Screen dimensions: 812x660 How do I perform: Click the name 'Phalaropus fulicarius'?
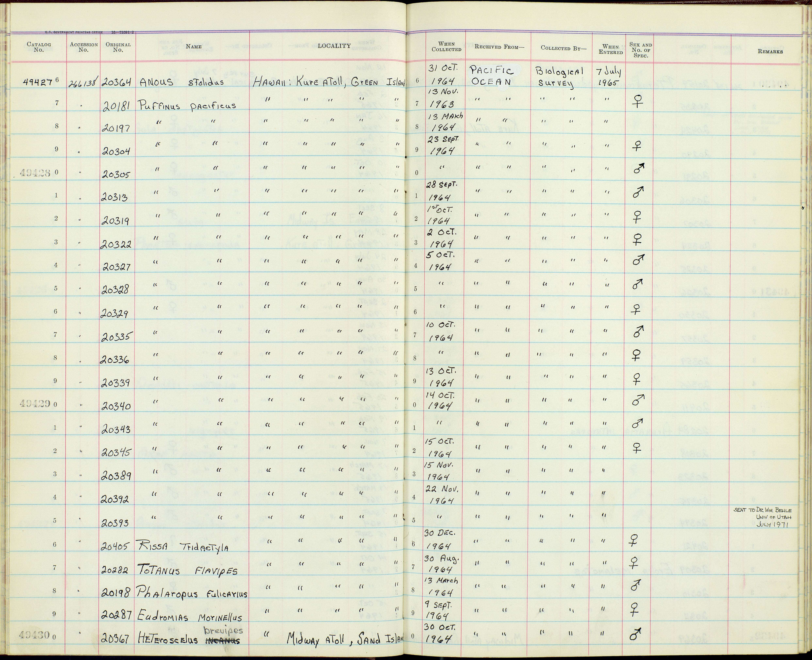tap(192, 593)
